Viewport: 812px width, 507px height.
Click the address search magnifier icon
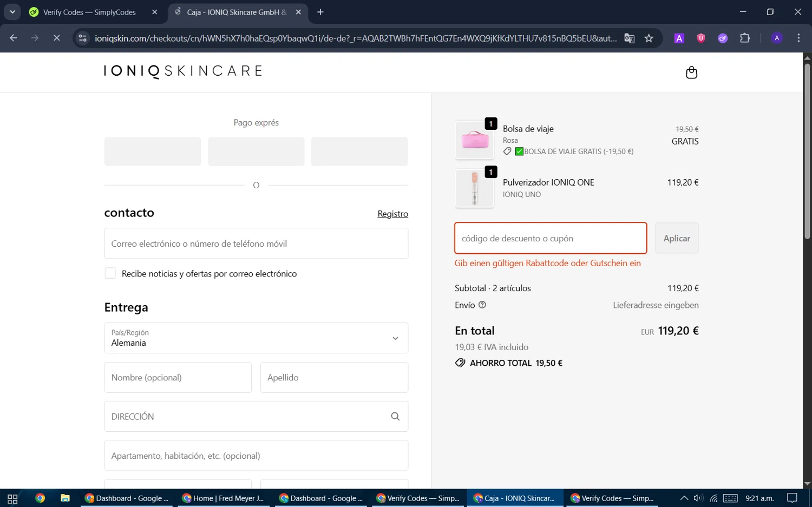point(395,416)
